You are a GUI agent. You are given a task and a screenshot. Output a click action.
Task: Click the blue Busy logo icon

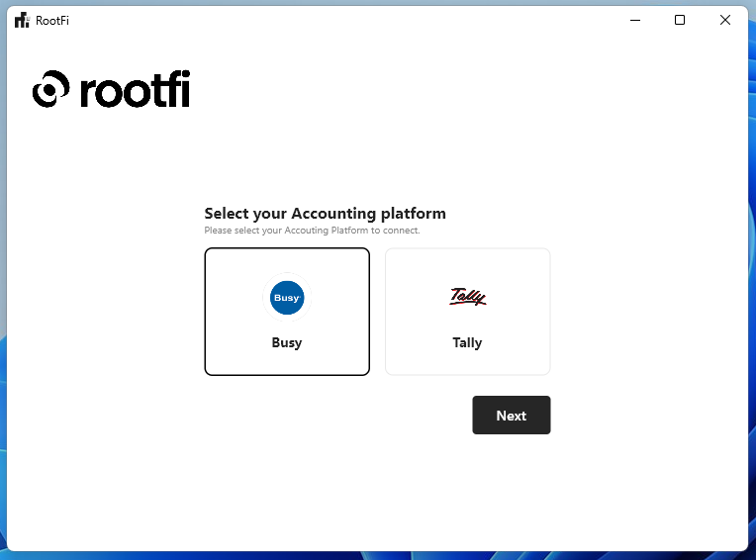pyautogui.click(x=287, y=298)
